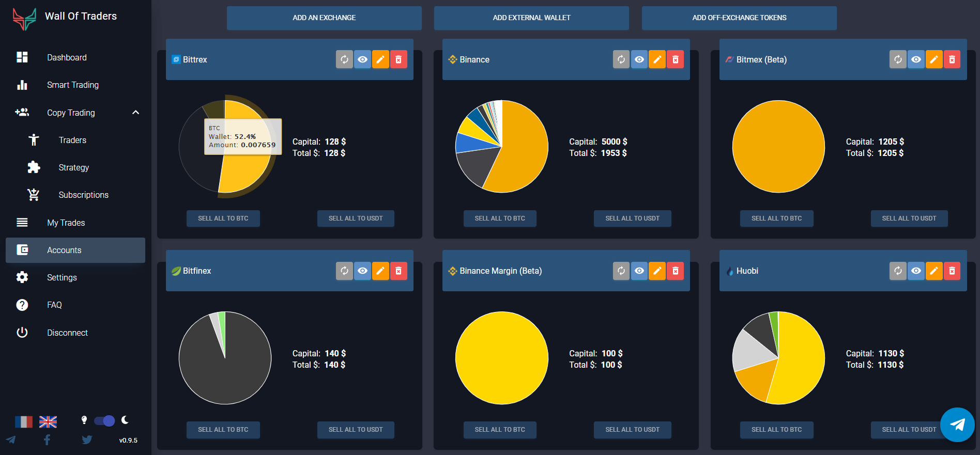Sell all to USDT on Bitmex (Beta)
Image resolution: width=980 pixels, height=455 pixels.
pyautogui.click(x=909, y=218)
